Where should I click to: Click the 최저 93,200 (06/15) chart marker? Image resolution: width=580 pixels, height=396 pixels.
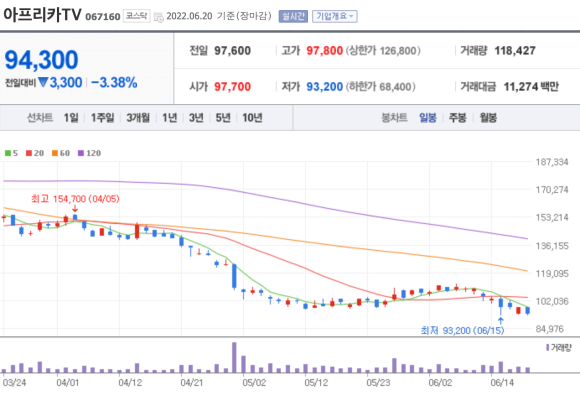tap(462, 330)
